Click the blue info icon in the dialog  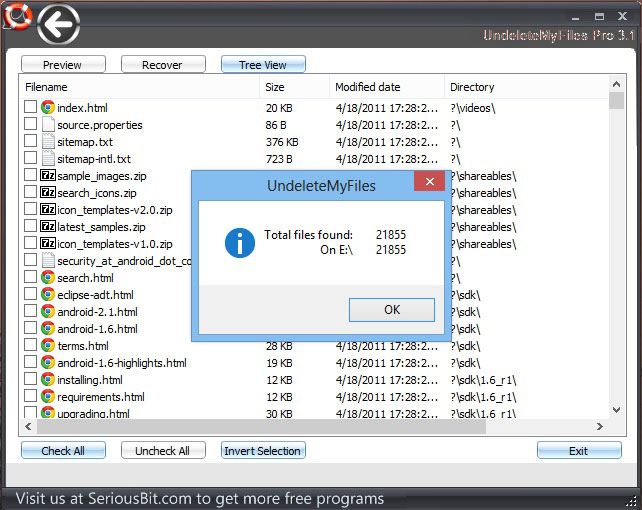(240, 243)
